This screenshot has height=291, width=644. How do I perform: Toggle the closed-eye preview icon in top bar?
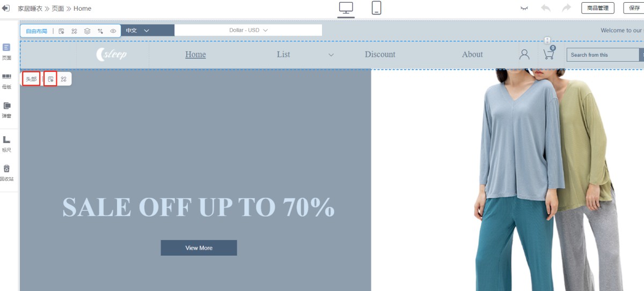pos(524,8)
